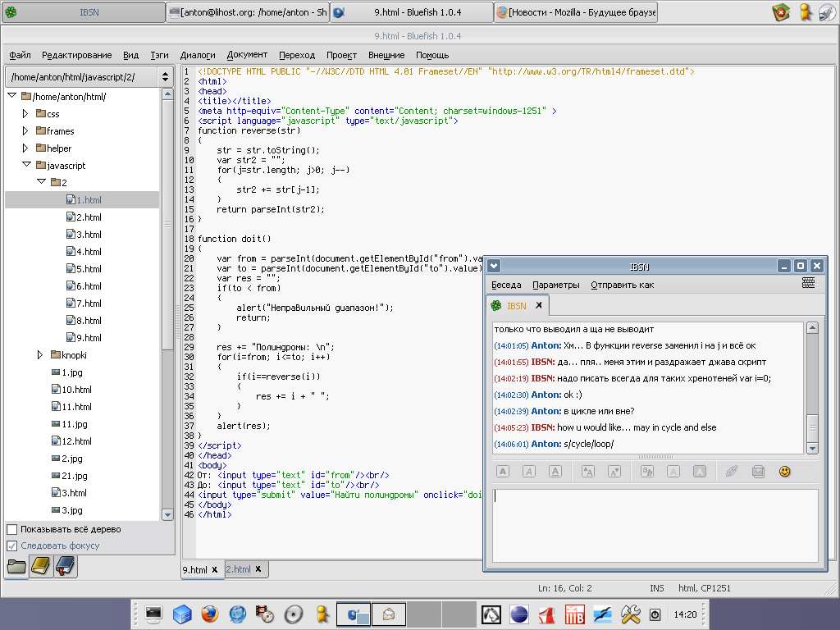Launch the dark sphere Eclipse icon
Image resolution: width=840 pixels, height=630 pixels.
tap(519, 614)
